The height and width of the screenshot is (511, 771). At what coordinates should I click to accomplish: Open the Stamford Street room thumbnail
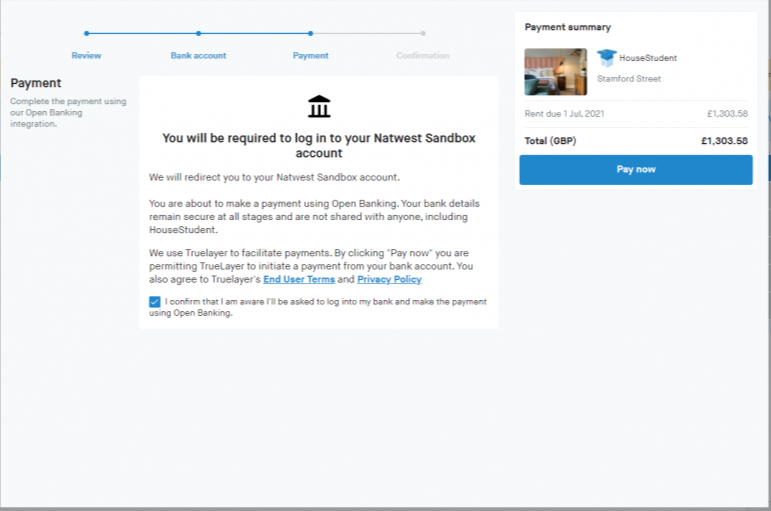[556, 72]
